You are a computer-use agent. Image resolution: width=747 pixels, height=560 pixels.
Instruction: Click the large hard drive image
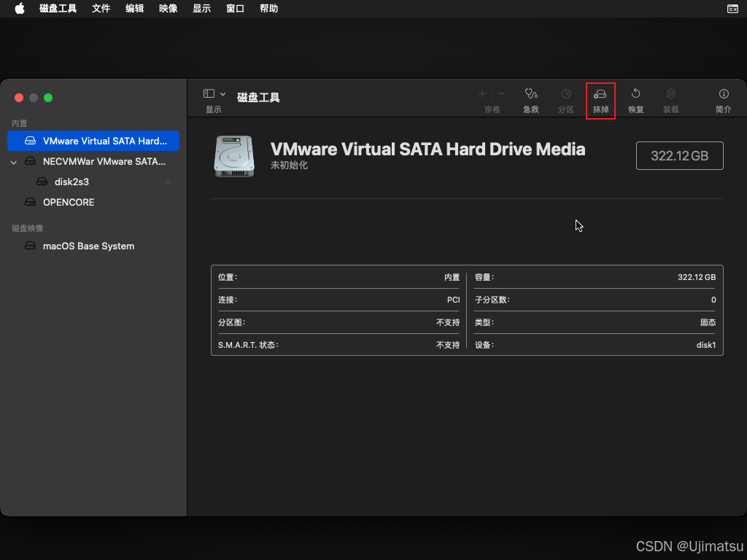233,156
